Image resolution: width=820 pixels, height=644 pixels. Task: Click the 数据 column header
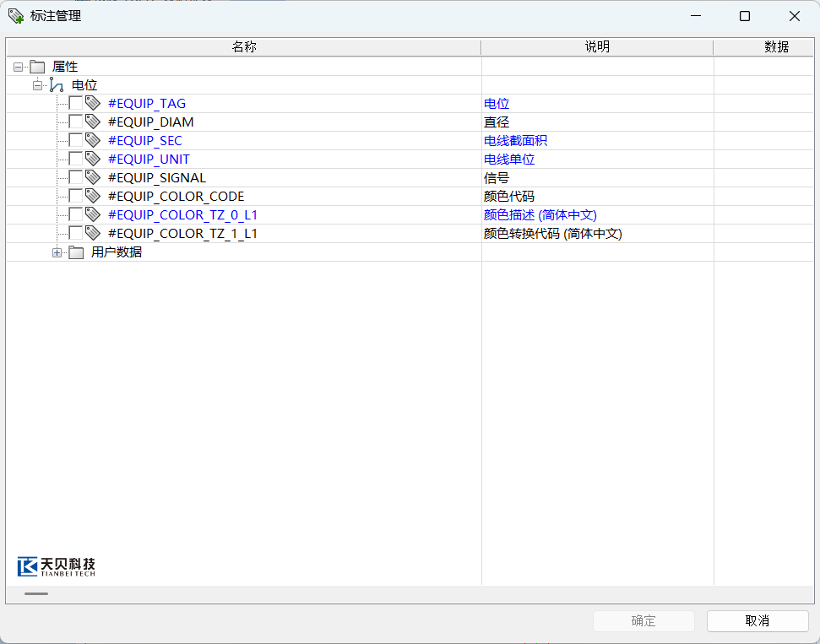coord(775,47)
